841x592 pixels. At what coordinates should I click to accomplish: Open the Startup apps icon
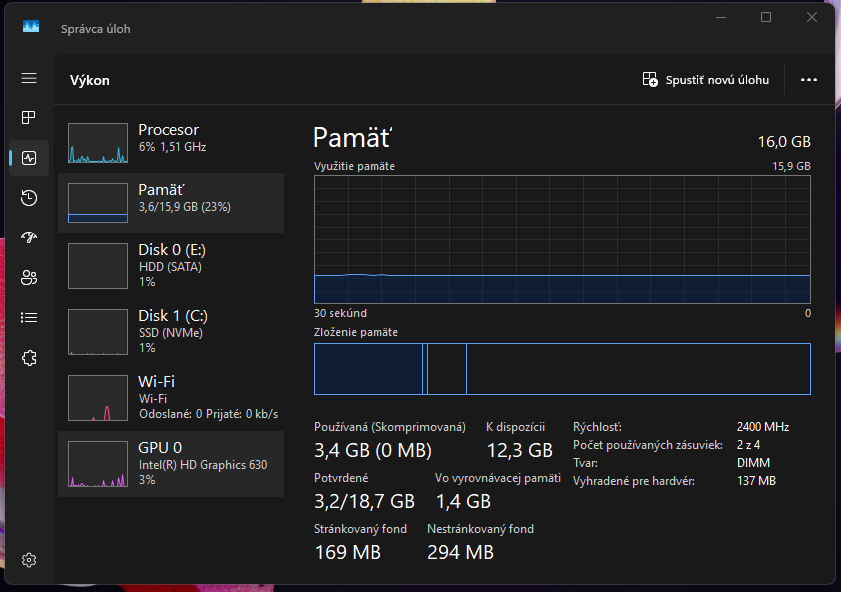point(29,238)
